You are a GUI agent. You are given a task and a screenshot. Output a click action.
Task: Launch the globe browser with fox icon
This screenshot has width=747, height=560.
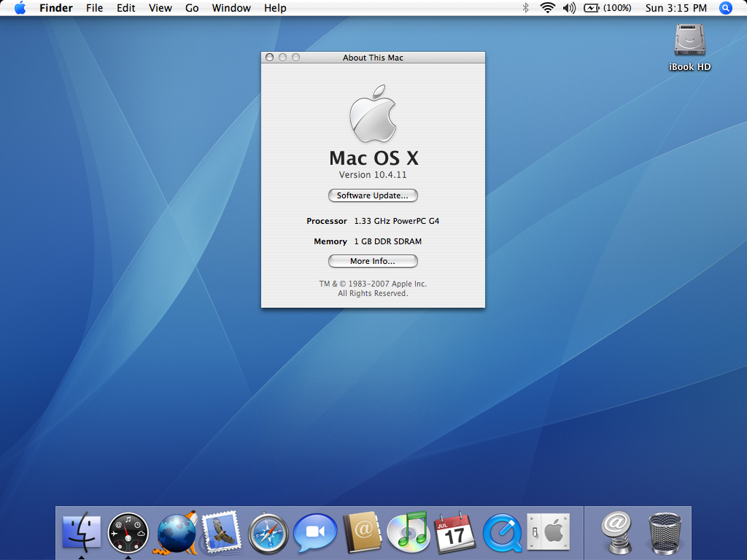pos(175,533)
